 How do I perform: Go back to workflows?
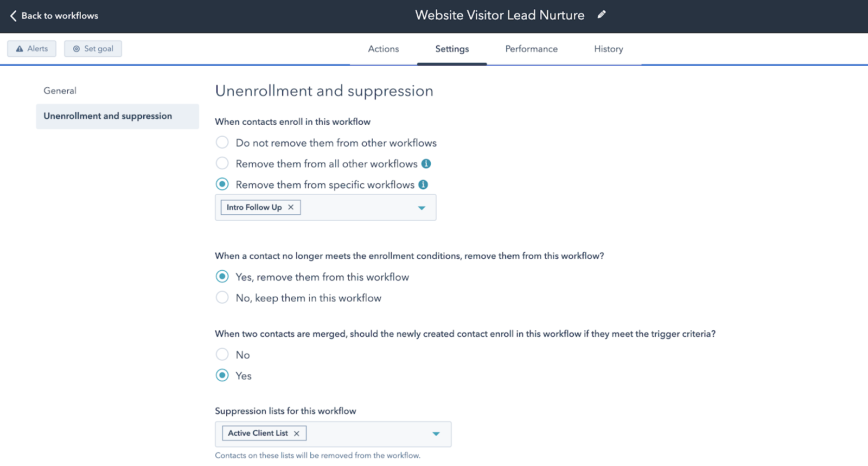(x=54, y=16)
